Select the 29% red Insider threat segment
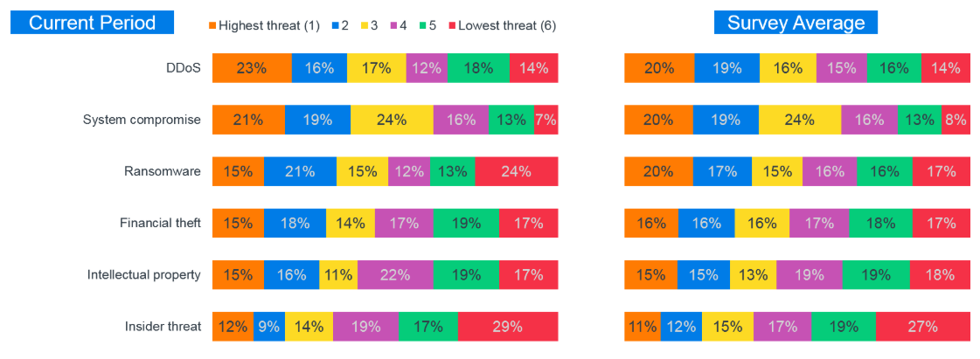This screenshot has height=359, width=980. tap(507, 327)
